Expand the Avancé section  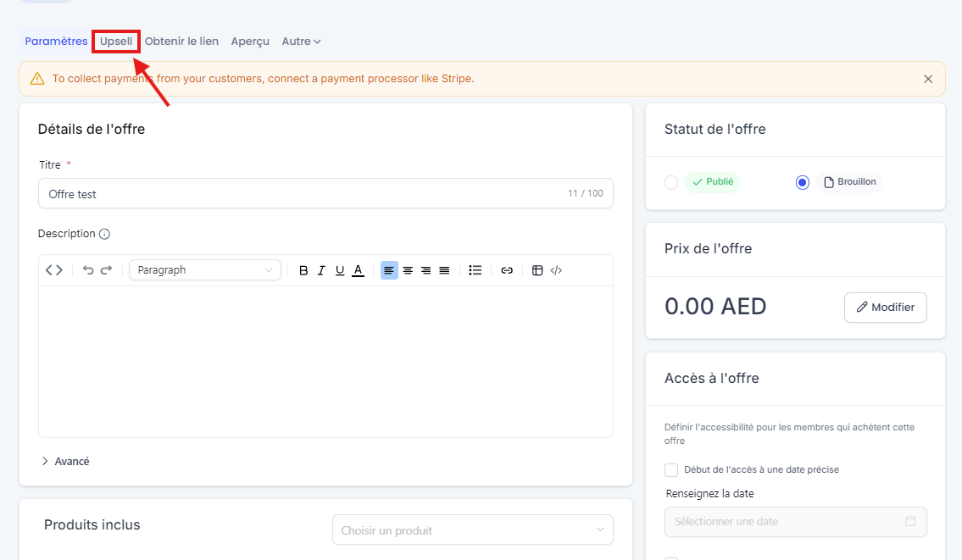point(65,461)
